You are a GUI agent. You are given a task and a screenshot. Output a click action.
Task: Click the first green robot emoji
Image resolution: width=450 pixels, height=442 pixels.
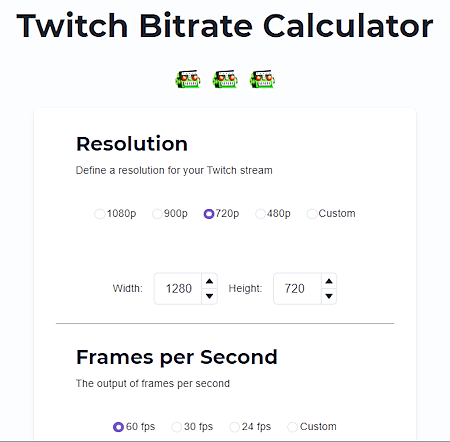(x=188, y=79)
